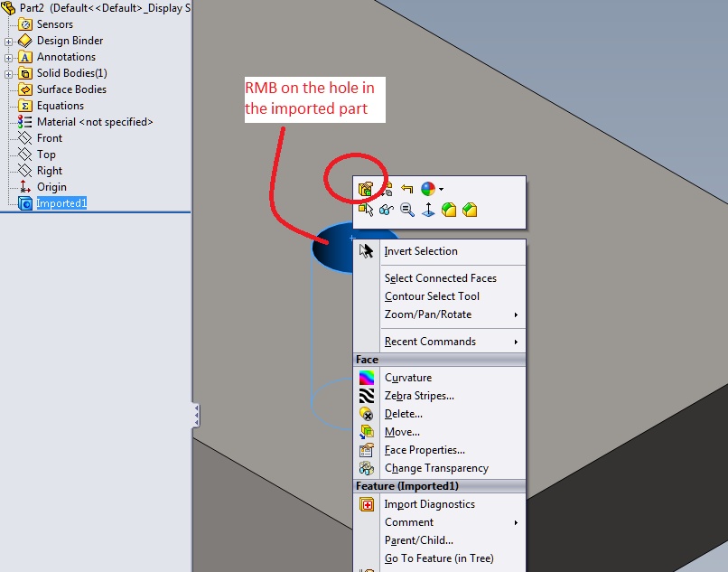Open Face Properties... dialog
Viewport: 728px width, 572px height.
point(439,450)
